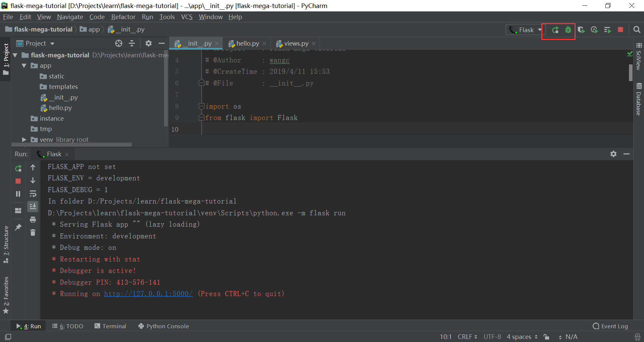Run Flask with Profiler
Image resolution: width=644 pixels, height=342 pixels.
tap(595, 30)
